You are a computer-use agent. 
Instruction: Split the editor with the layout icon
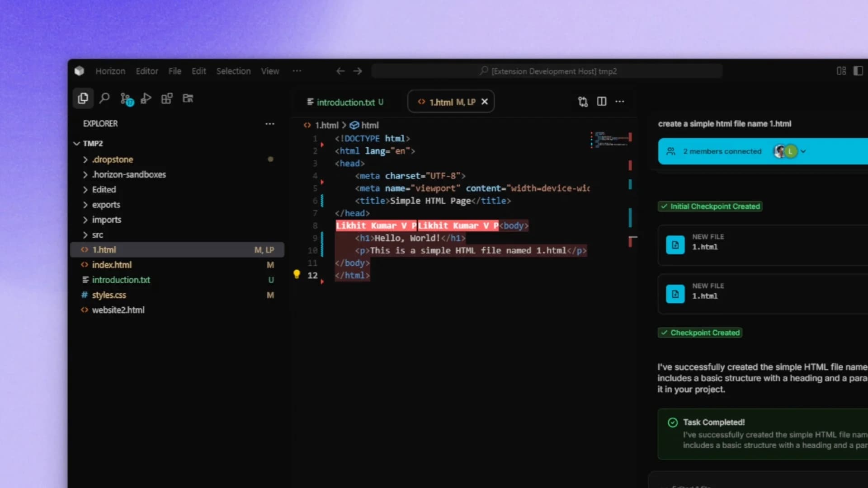pyautogui.click(x=601, y=102)
